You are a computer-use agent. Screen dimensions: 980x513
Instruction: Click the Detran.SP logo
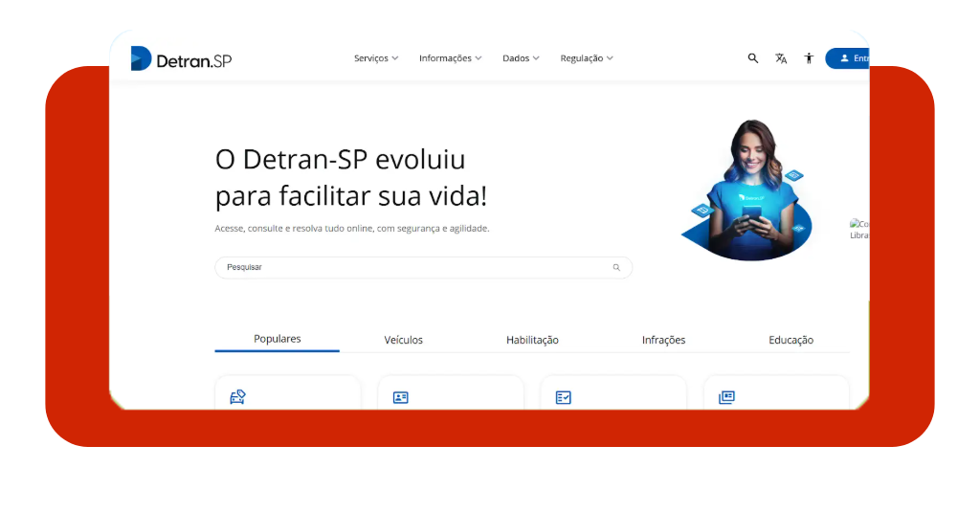tap(181, 58)
